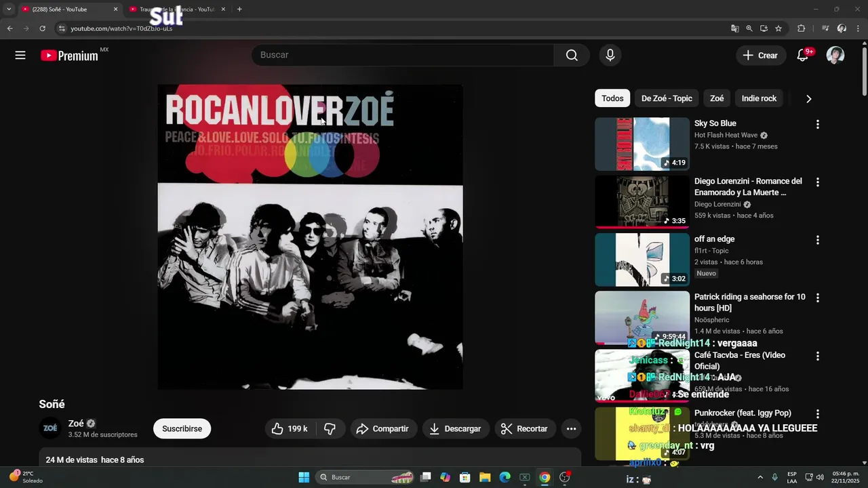This screenshot has height=488, width=868.
Task: Click Zoé channel avatar
Action: [50, 428]
